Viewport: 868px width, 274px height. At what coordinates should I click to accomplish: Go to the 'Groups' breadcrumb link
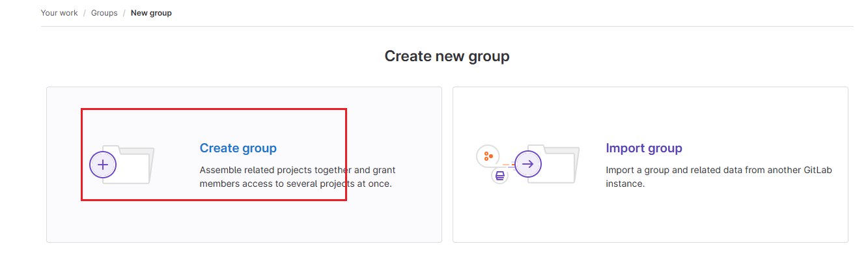click(104, 13)
